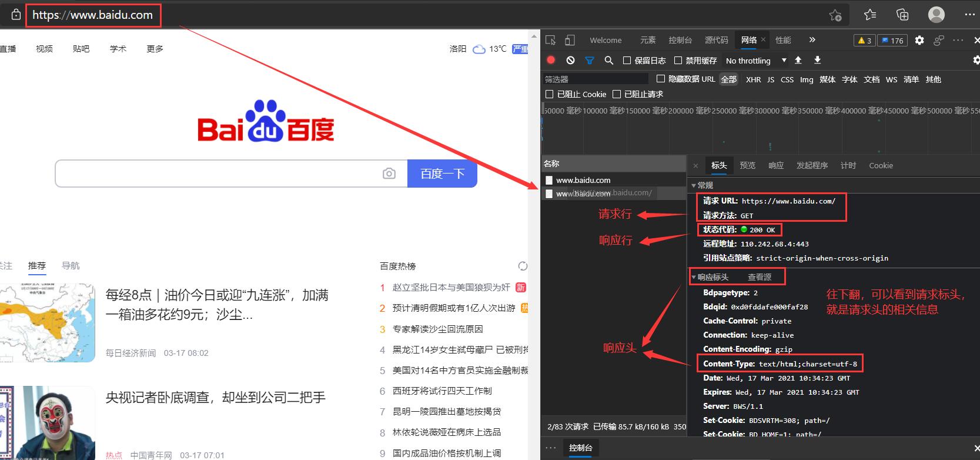View site information lock icon
The image size is (980, 460).
pos(16,15)
